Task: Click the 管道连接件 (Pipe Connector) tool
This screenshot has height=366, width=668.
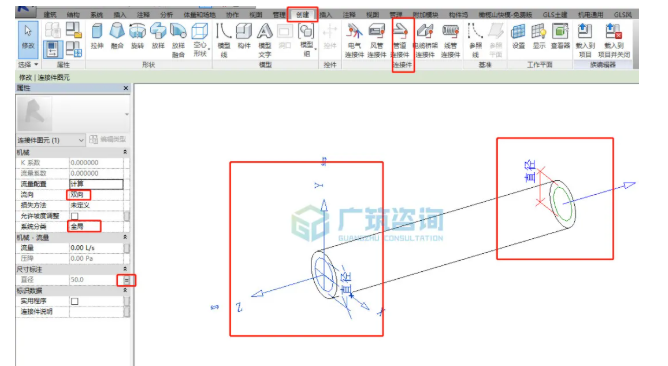Action: point(400,40)
